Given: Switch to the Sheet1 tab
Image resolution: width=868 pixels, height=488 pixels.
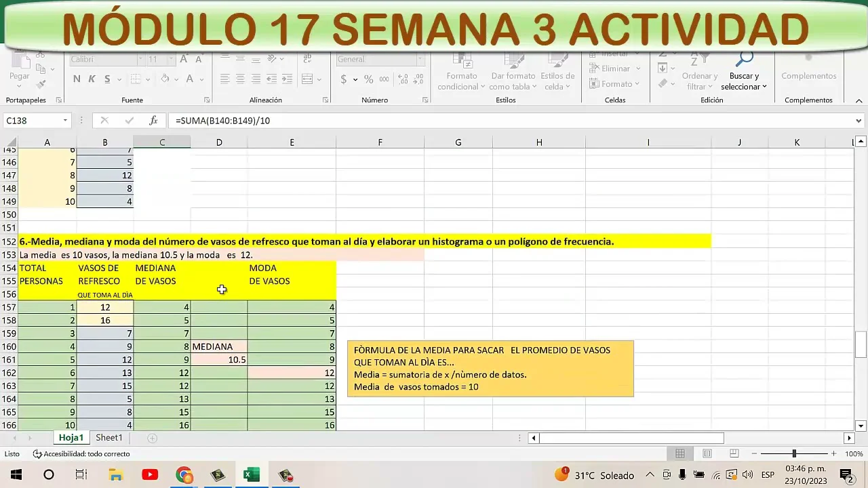Looking at the screenshot, I should tap(109, 438).
